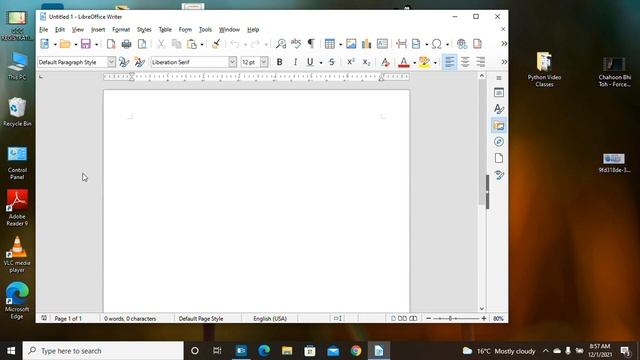Export directly as PDF

[111, 44]
